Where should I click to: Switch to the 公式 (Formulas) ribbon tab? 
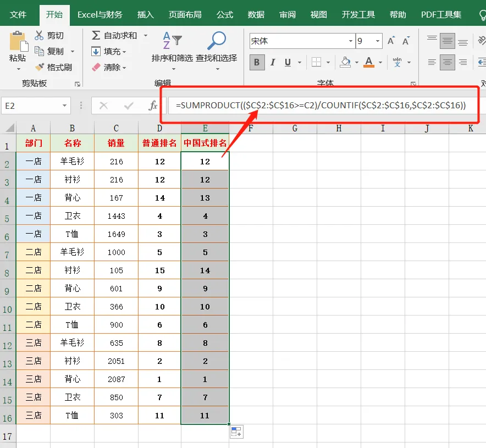tap(224, 15)
